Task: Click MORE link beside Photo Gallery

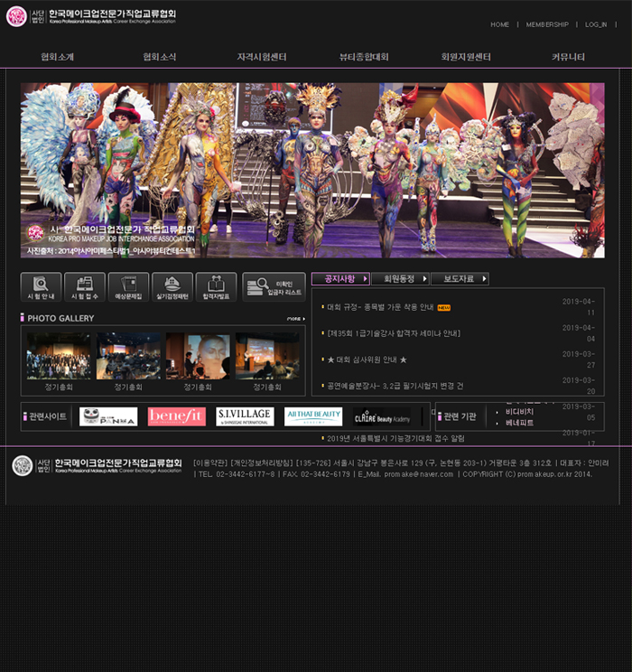Action: pos(295,319)
